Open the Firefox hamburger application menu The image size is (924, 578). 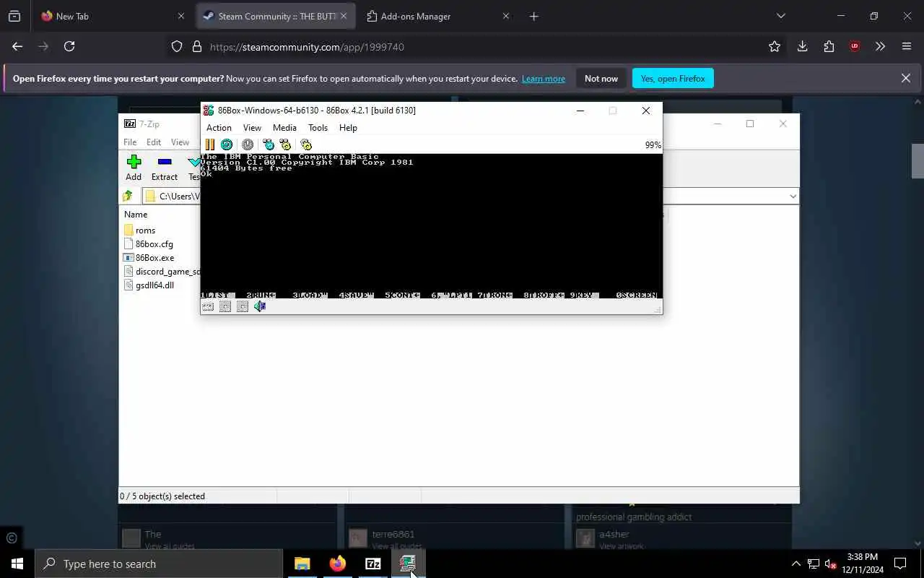(907, 46)
